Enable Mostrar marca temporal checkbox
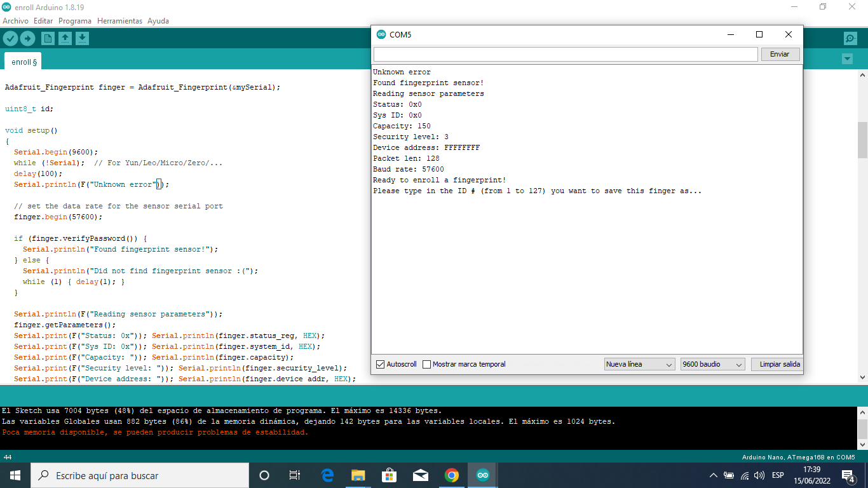868x488 pixels. [426, 364]
